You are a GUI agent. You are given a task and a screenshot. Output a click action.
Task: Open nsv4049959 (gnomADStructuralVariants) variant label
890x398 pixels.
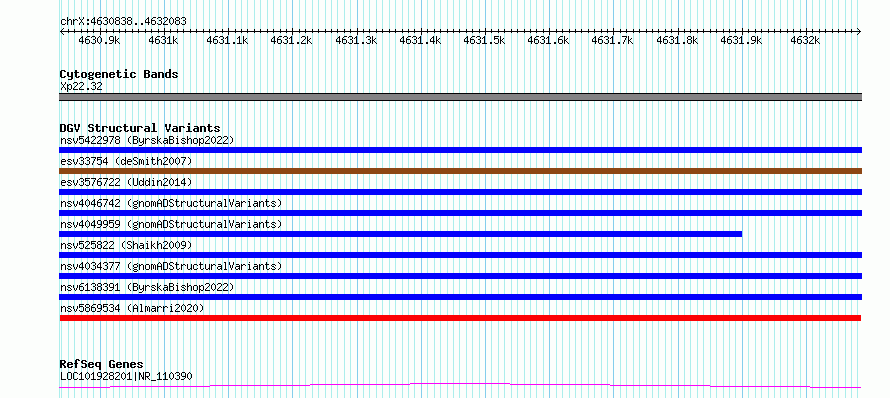click(171, 224)
